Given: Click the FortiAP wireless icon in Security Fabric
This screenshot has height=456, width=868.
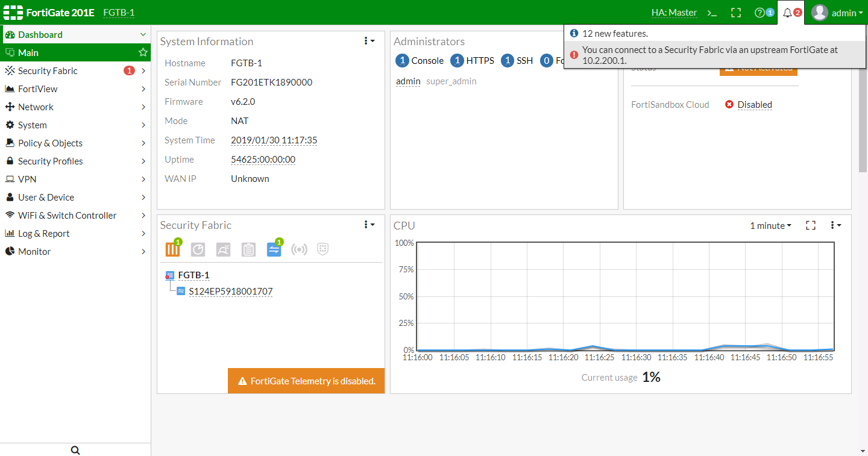Looking at the screenshot, I should (299, 249).
